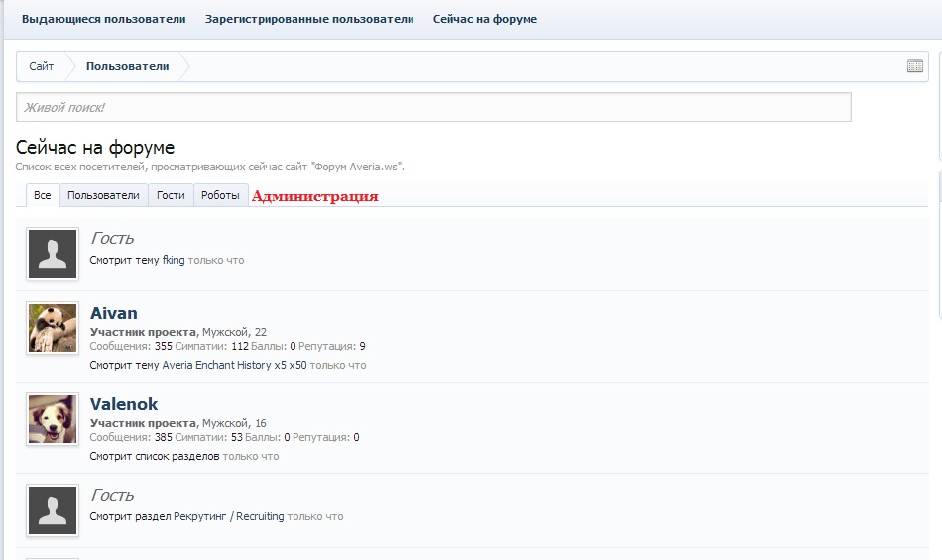This screenshot has width=942, height=560.
Task: Select the Все tab
Action: 42,195
